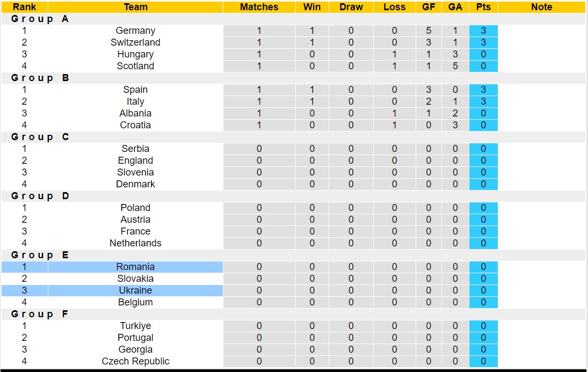The image size is (588, 372).
Task: Select the Note column header
Action: pos(541,7)
